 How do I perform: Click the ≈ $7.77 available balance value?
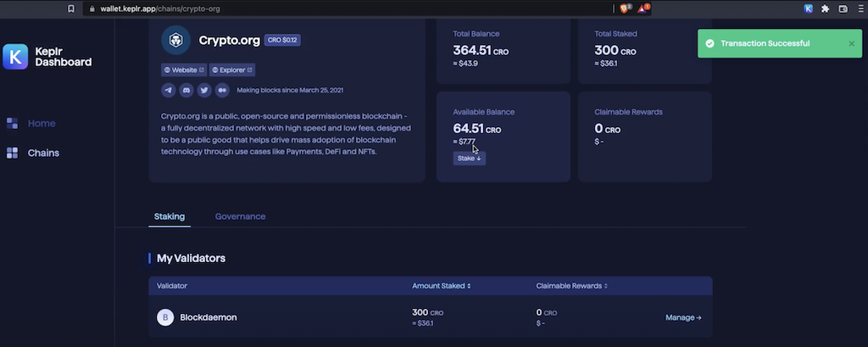click(x=464, y=142)
